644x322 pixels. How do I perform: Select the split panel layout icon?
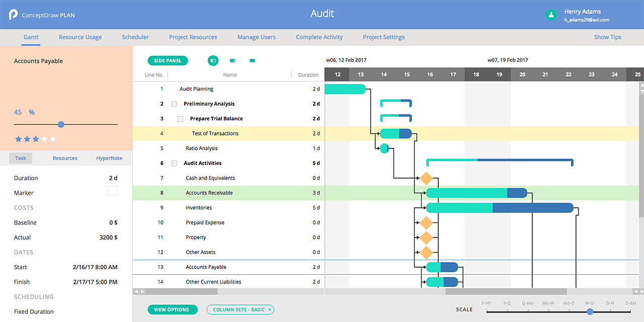point(213,60)
